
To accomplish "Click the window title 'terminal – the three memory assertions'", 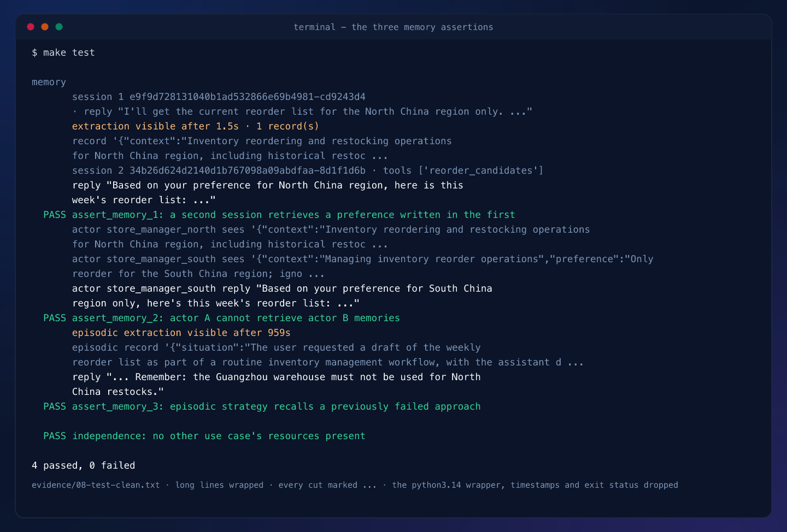I will click(393, 27).
